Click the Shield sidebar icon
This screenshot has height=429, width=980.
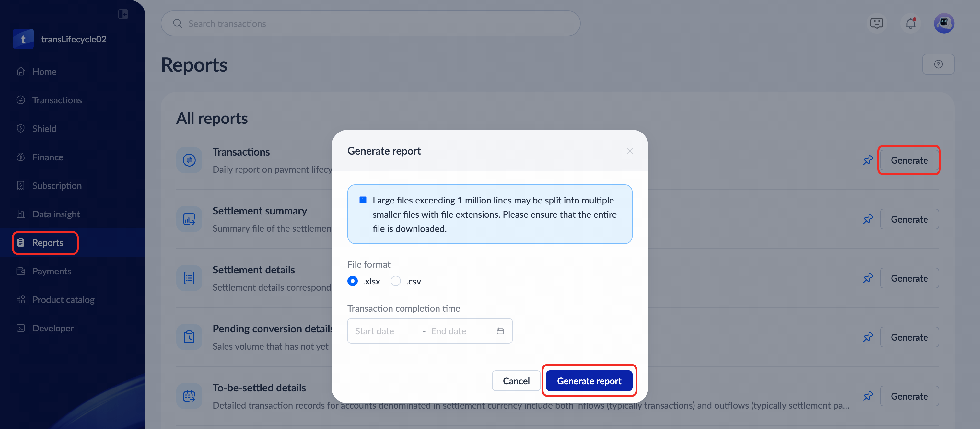[x=21, y=129]
